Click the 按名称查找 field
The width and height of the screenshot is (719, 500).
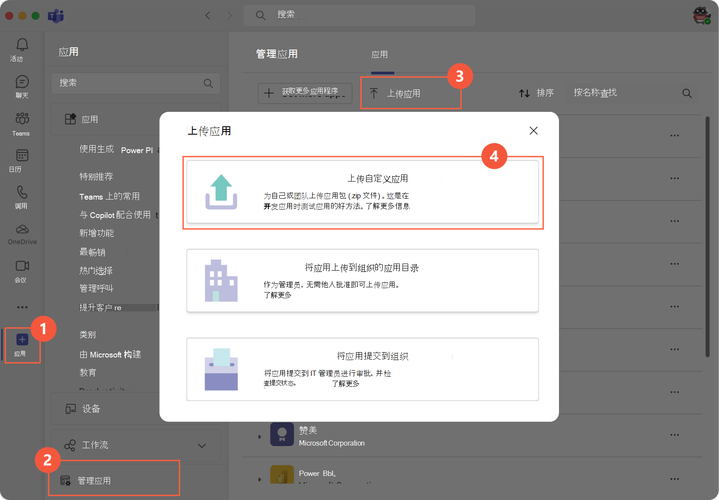[595, 93]
